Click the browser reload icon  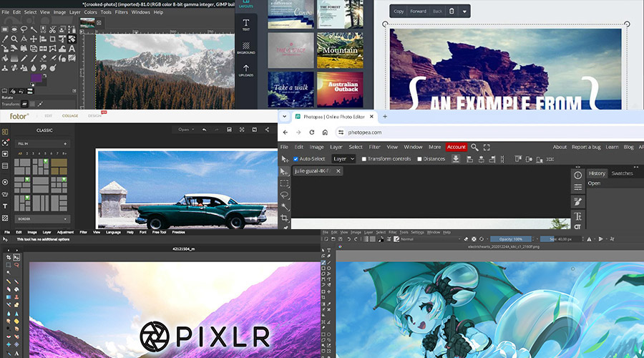point(311,132)
